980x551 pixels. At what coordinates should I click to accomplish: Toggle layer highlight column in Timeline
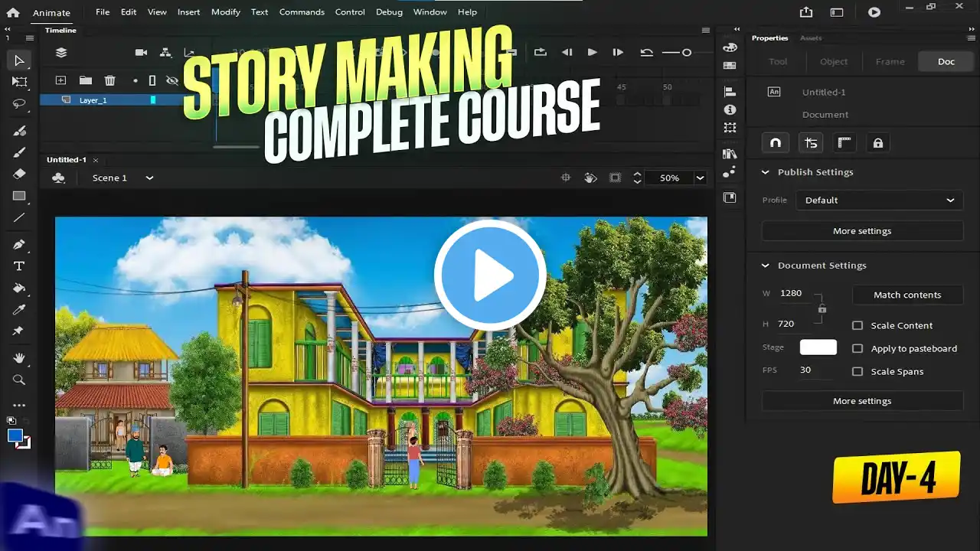[136, 80]
